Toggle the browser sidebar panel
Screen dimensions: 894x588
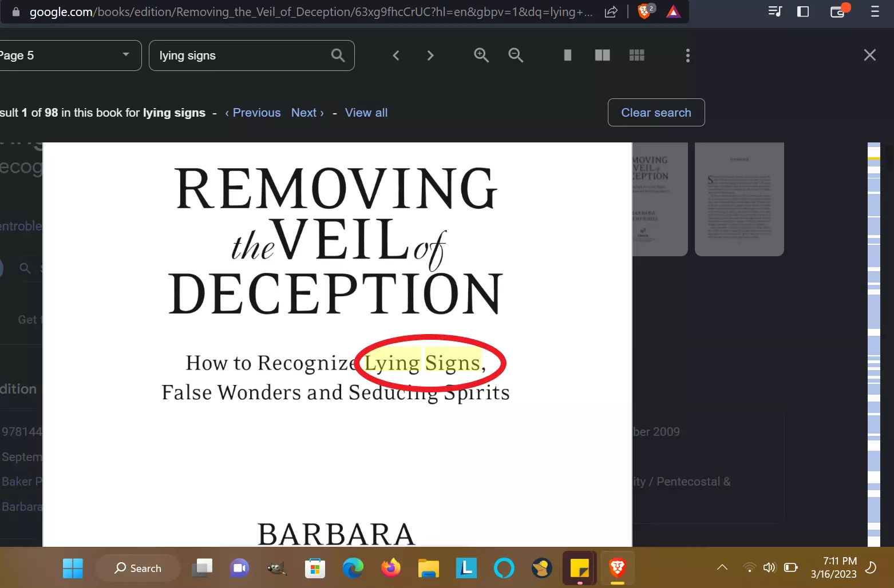802,11
